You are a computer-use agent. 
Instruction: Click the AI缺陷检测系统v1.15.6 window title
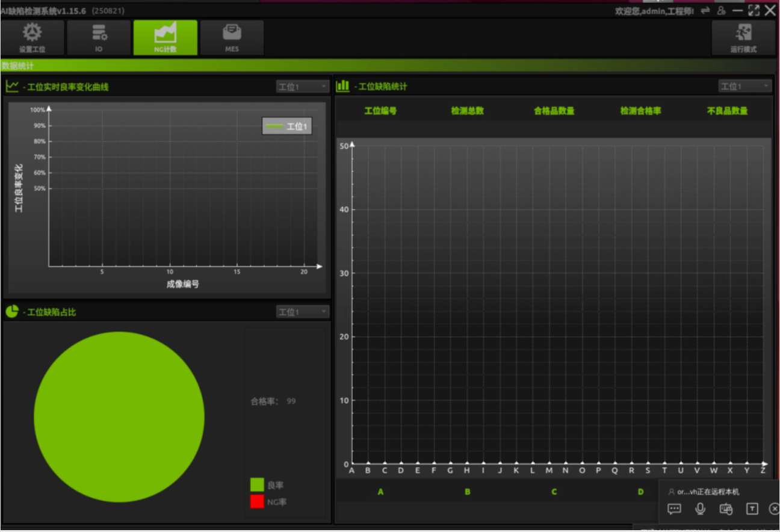pos(43,11)
